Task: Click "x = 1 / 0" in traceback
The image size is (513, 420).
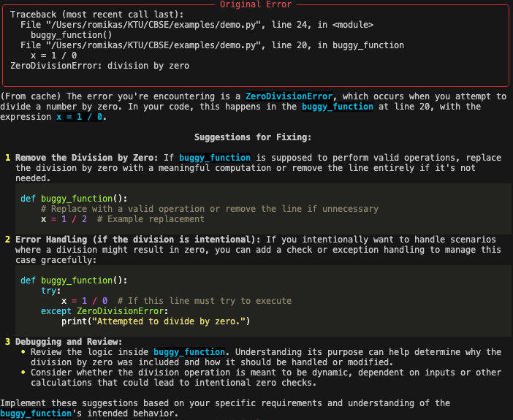Action: [x=53, y=56]
